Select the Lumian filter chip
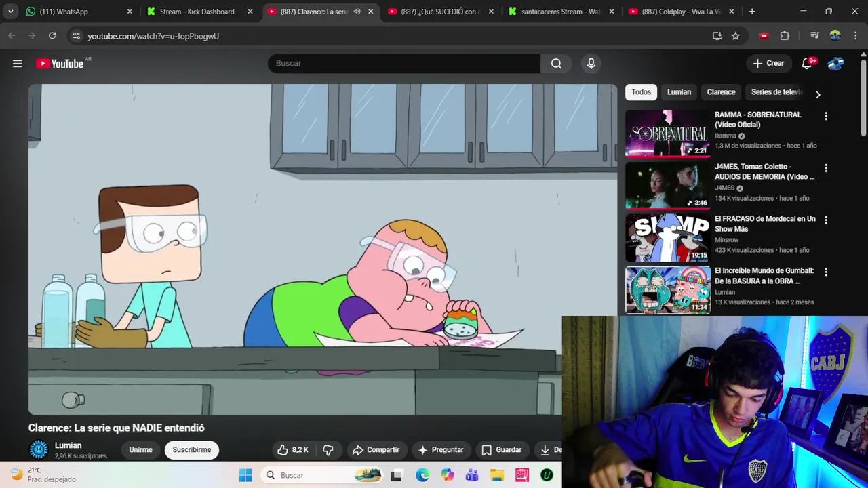Viewport: 868px width, 488px height. point(679,92)
